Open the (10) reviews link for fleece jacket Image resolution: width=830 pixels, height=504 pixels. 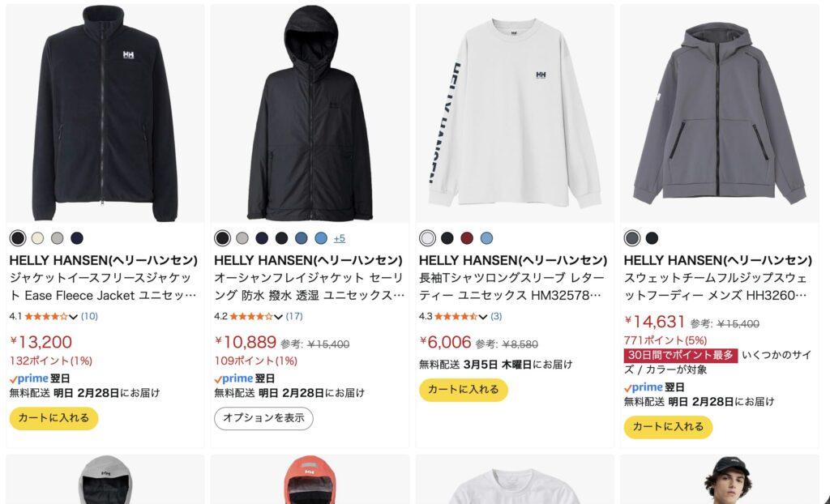point(89,317)
